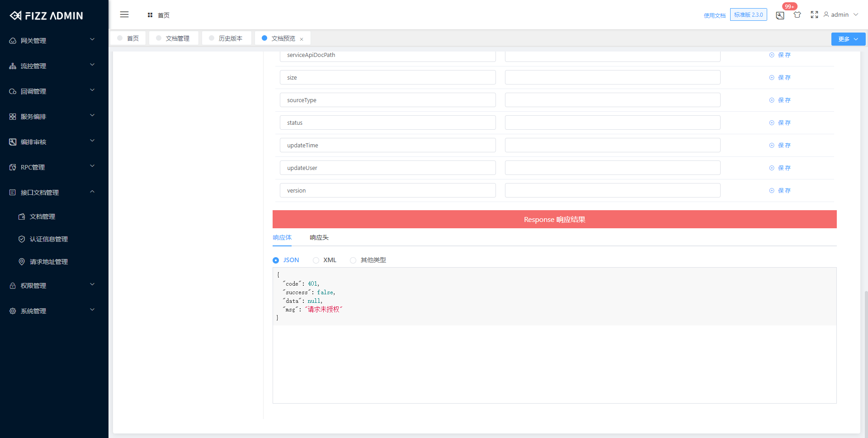Open the 使用文档 link
The height and width of the screenshot is (438, 868).
[714, 15]
